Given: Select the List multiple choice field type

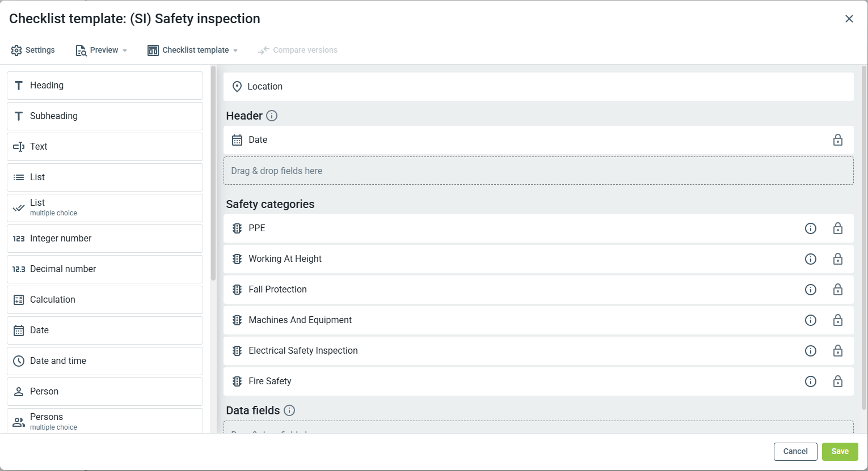Looking at the screenshot, I should pyautogui.click(x=105, y=208).
